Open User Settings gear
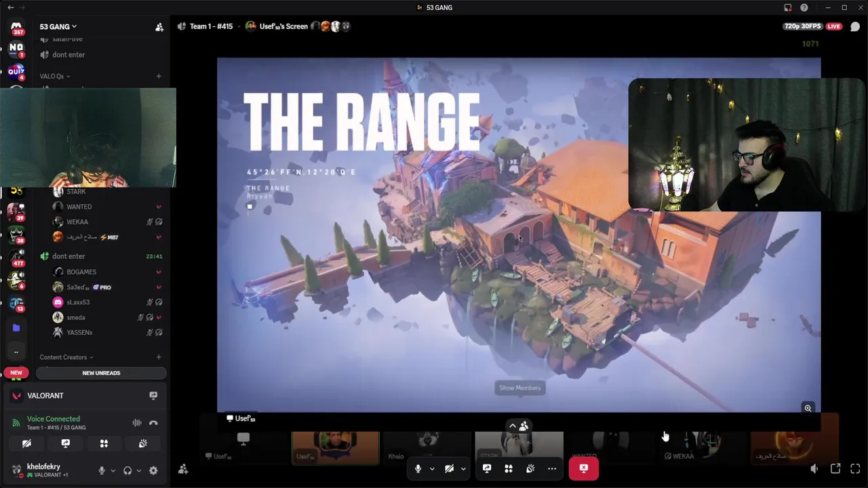 (153, 470)
